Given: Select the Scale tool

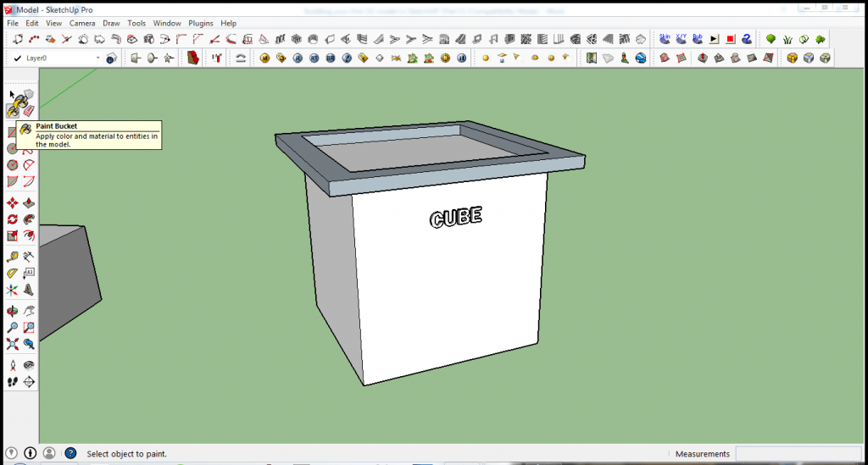Looking at the screenshot, I should [12, 236].
